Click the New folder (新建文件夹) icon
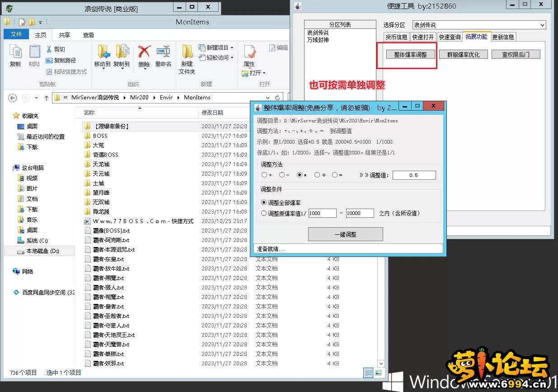 pos(188,51)
